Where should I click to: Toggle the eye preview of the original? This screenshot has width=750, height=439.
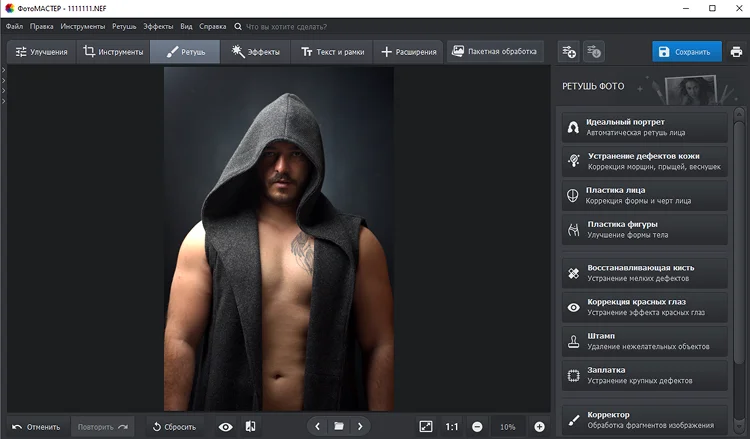click(226, 427)
